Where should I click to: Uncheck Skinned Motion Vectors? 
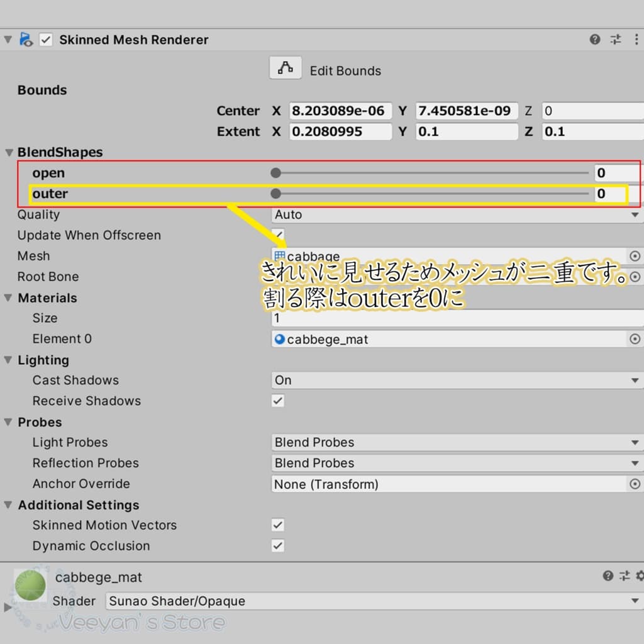point(277,525)
